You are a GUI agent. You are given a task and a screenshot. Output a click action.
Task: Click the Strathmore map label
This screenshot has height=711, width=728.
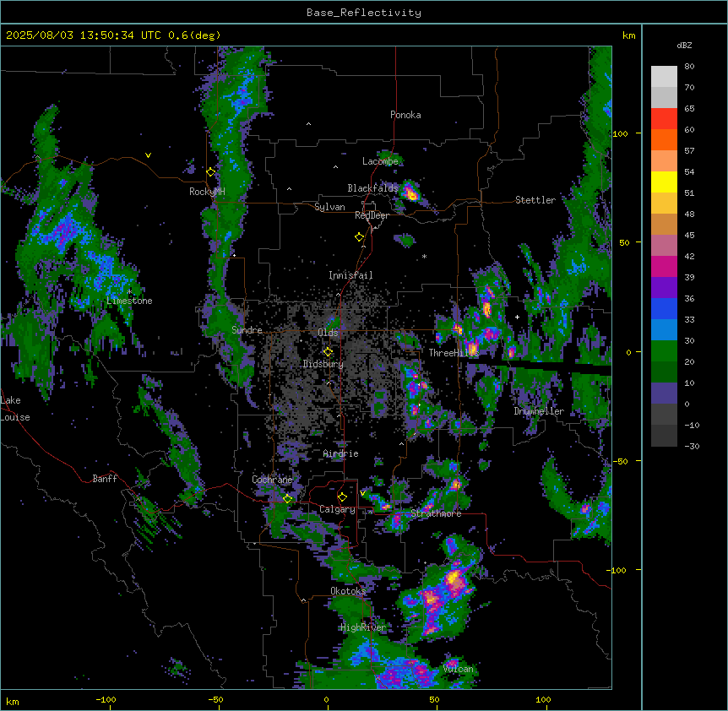pos(436,513)
